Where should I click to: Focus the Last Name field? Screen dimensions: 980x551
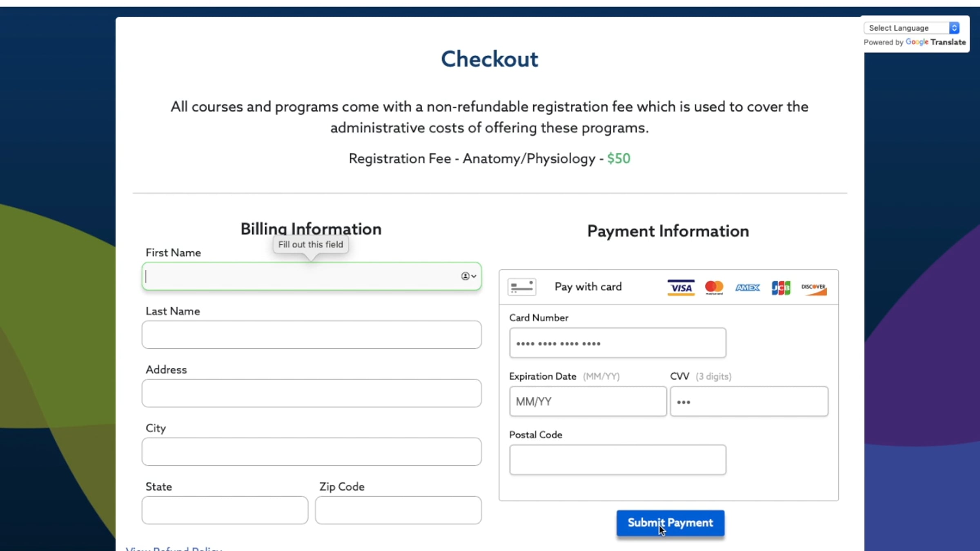(x=312, y=335)
